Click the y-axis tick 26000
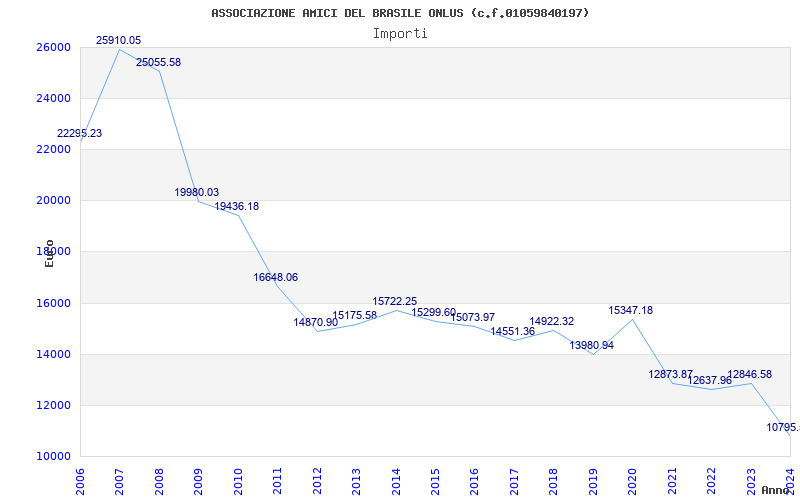Screen dimensions: 800x500 click(53, 47)
